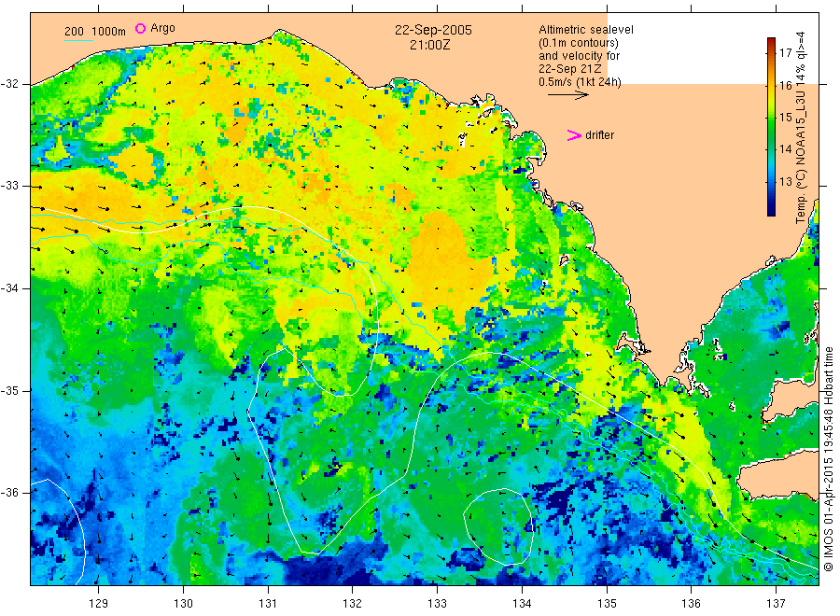The width and height of the screenshot is (840, 616).
Task: Click the cyan bathymetry legend line under 200 1000m
Action: pos(78,41)
